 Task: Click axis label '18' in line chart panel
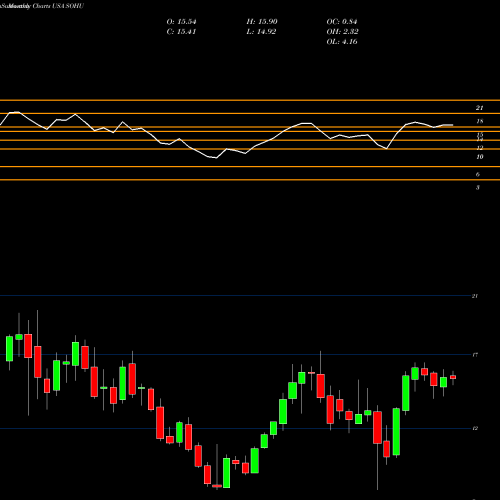[479, 121]
